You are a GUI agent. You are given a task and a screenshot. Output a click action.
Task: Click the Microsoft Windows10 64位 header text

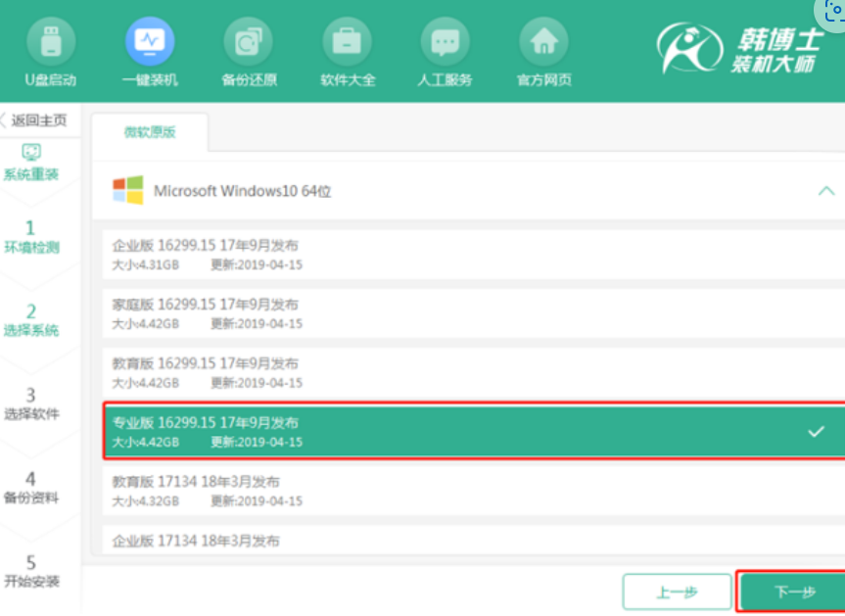coord(243,191)
